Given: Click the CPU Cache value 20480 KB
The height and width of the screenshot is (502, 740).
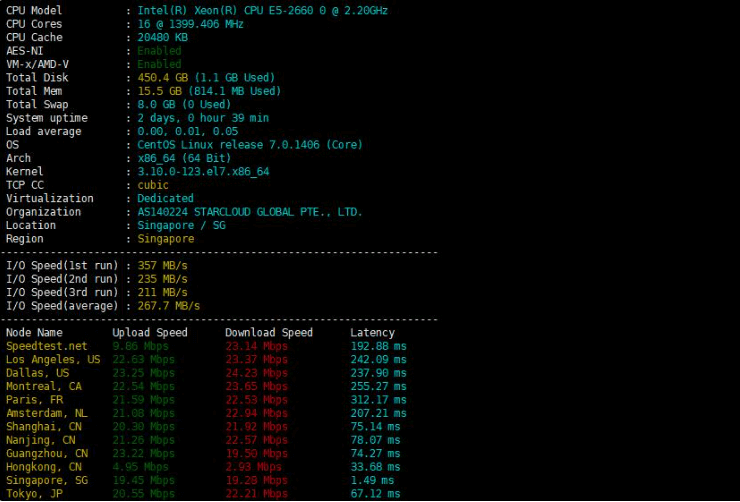Looking at the screenshot, I should (x=162, y=37).
